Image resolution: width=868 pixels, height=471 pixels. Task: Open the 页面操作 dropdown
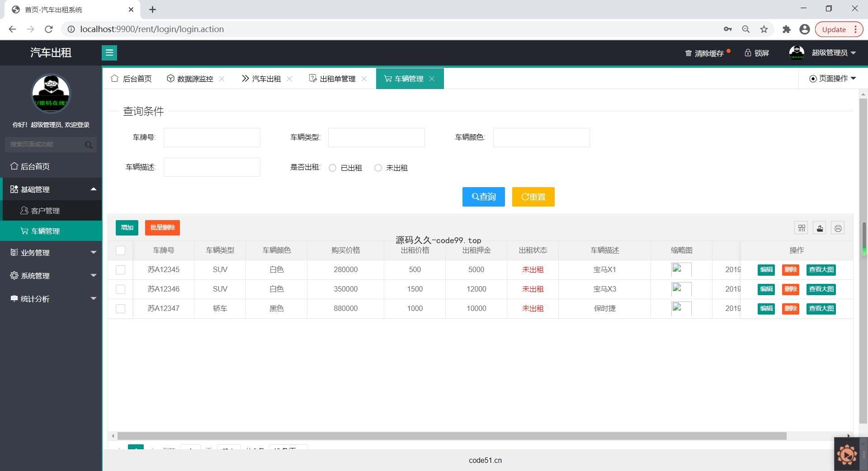[x=833, y=79]
